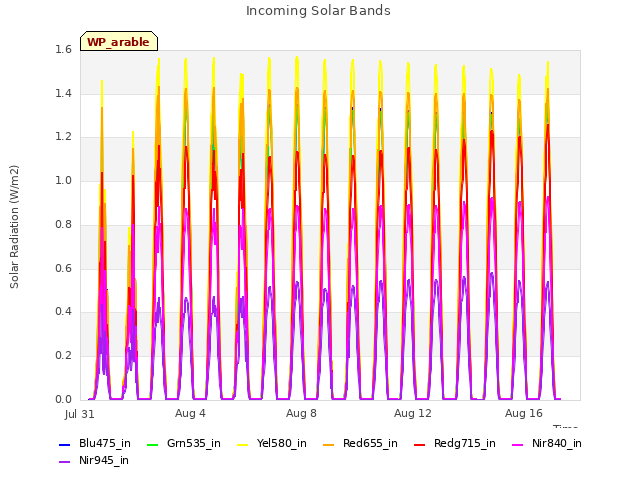640x480 pixels.
Task: Click the Solar Radiation (W/m2) axis label
Action: click(14, 227)
